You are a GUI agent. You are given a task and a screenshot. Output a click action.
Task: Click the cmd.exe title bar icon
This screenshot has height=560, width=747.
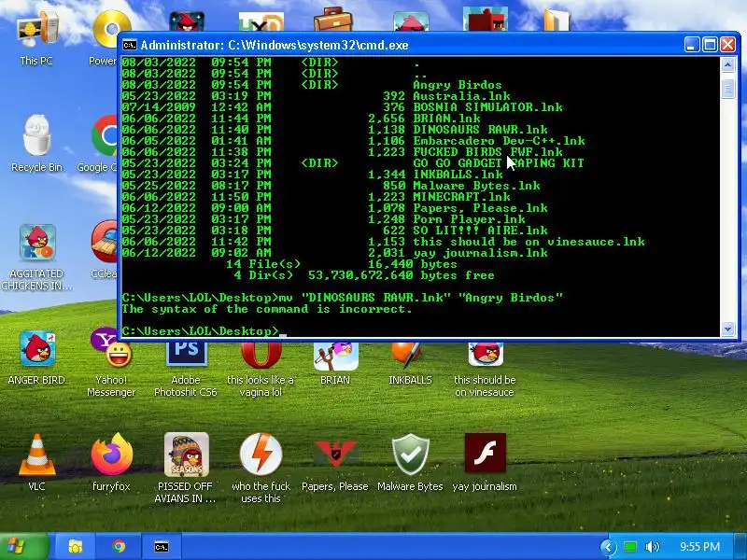pyautogui.click(x=130, y=45)
